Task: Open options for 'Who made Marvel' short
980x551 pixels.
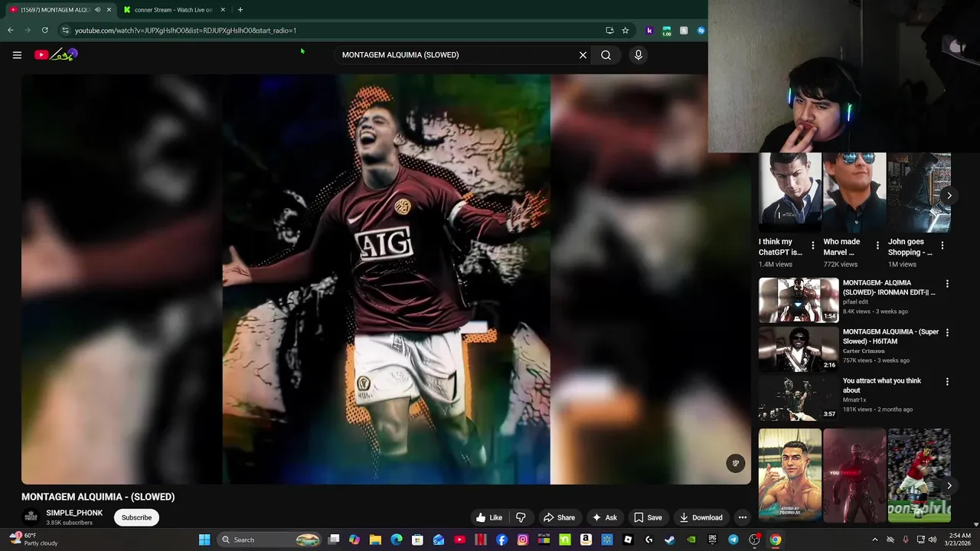Action: point(877,246)
